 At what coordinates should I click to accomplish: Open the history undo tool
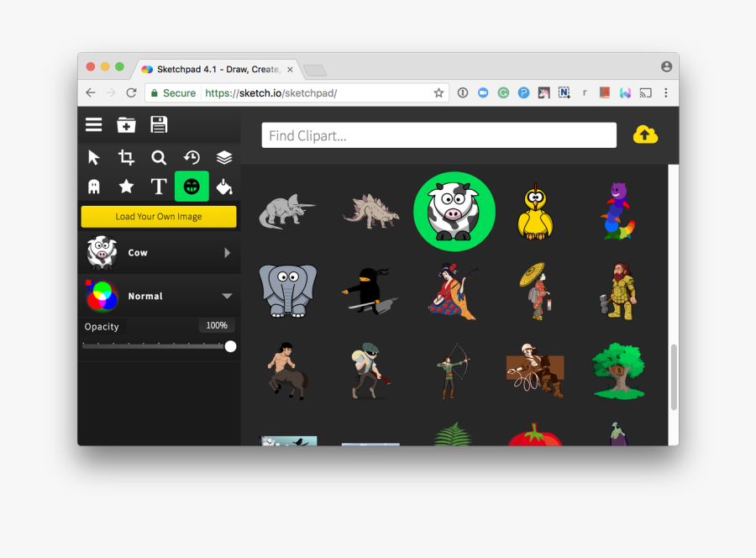[x=192, y=157]
